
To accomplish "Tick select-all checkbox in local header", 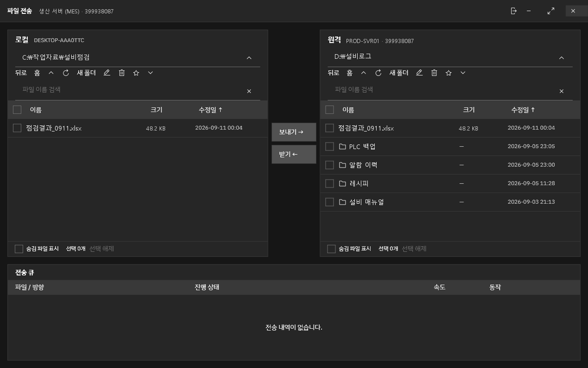I will coord(17,110).
